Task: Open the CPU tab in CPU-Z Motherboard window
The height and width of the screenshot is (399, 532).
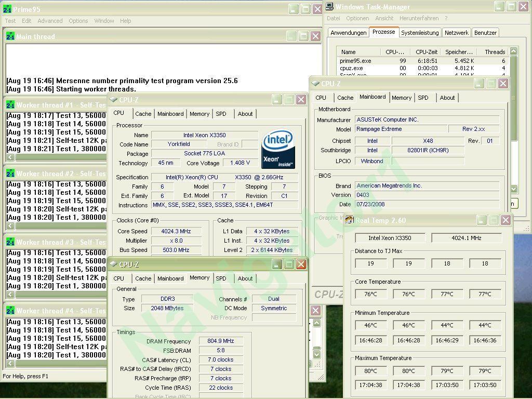Action: point(321,98)
